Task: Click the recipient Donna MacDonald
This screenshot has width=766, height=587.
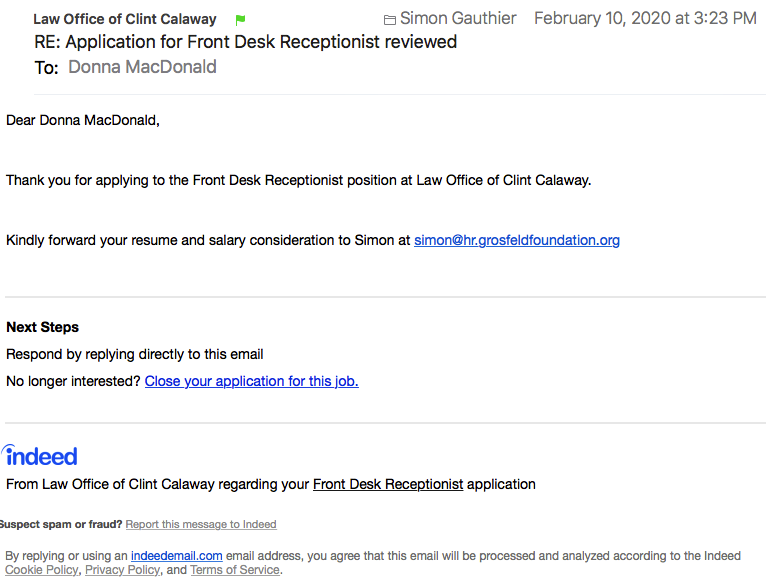Action: pos(142,67)
